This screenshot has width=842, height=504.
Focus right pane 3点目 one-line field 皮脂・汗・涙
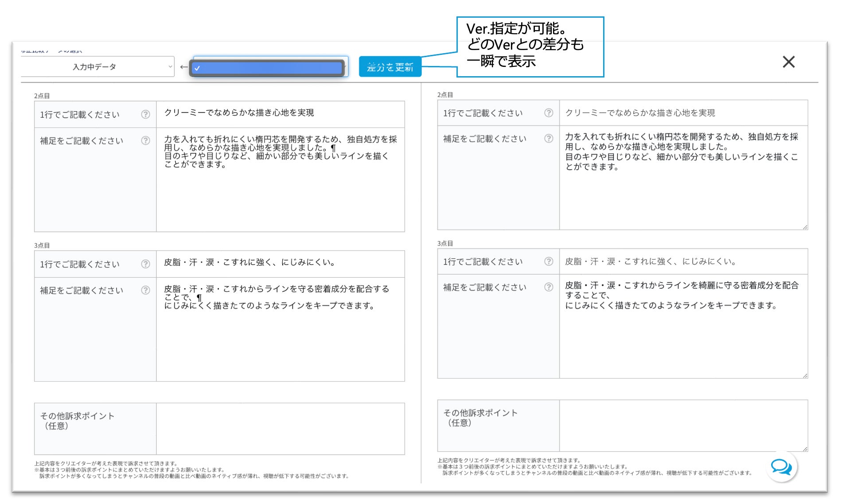[x=683, y=261]
